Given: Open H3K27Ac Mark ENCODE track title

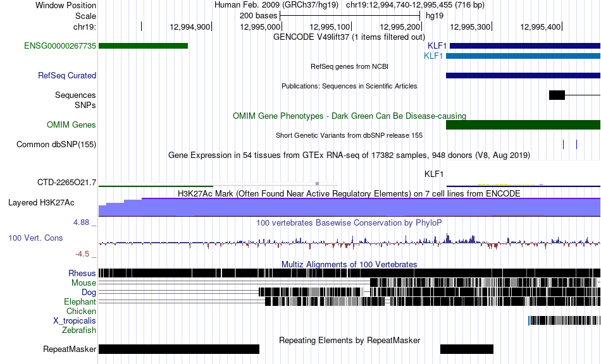Looking at the screenshot, I should pos(349,193).
